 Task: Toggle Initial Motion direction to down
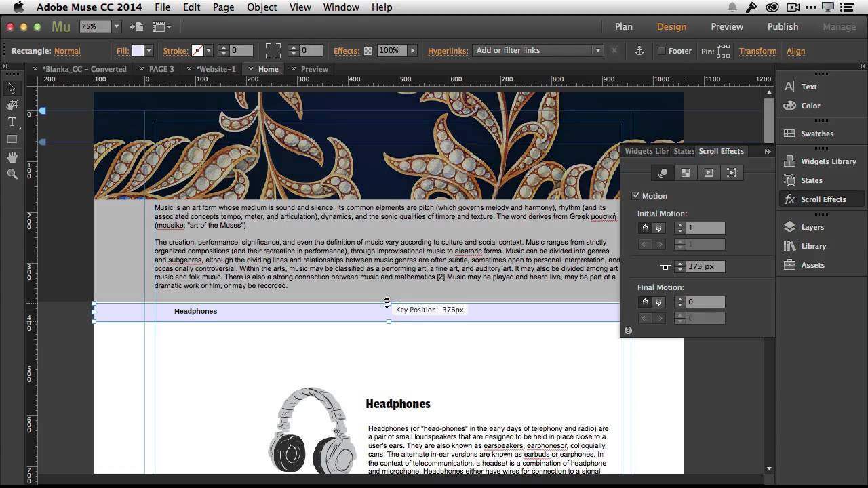point(658,228)
